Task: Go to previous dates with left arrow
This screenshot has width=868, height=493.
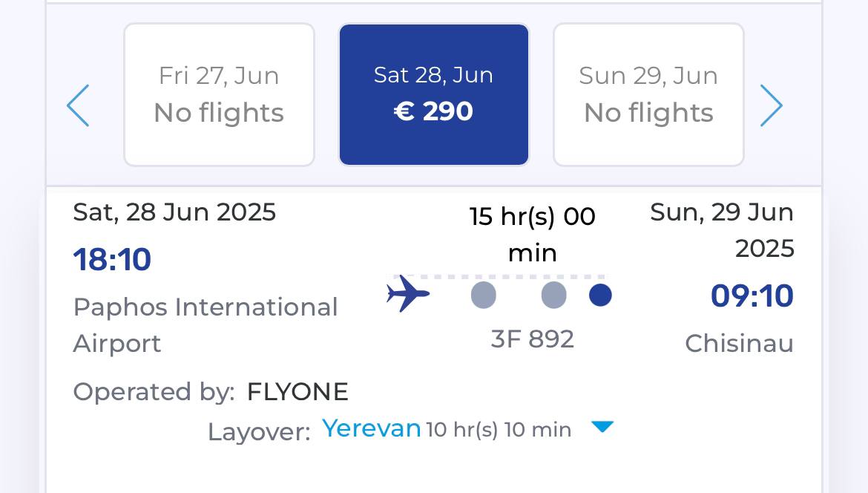Action: click(78, 105)
